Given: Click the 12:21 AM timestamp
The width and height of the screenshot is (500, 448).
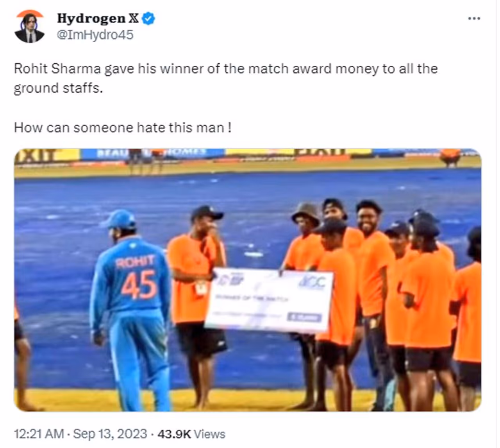Looking at the screenshot, I should [39, 434].
